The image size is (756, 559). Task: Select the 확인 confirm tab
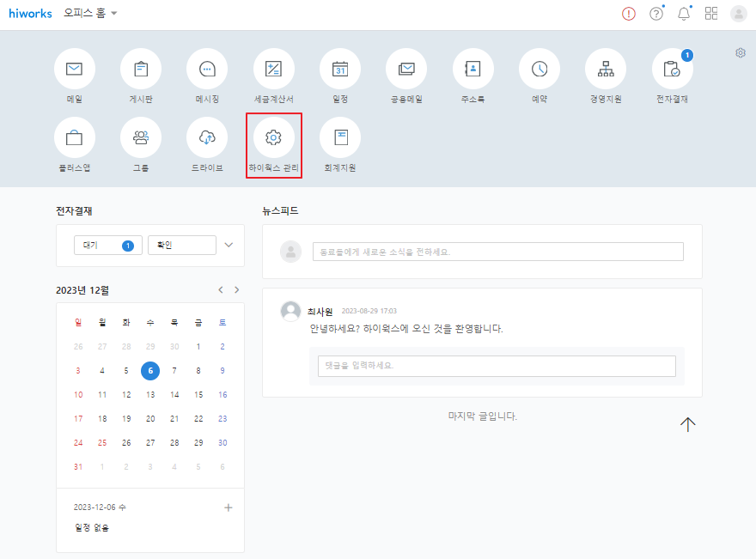[181, 246]
